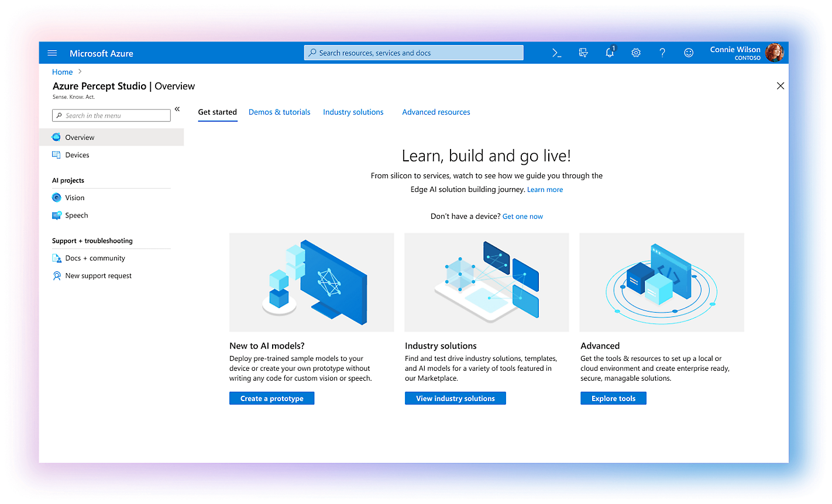Image resolution: width=832 pixels, height=504 pixels.
Task: Switch to Demos & tutorials tab
Action: [x=279, y=112]
